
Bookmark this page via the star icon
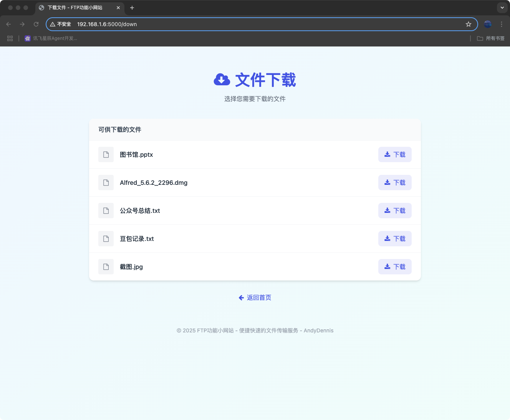(x=469, y=24)
